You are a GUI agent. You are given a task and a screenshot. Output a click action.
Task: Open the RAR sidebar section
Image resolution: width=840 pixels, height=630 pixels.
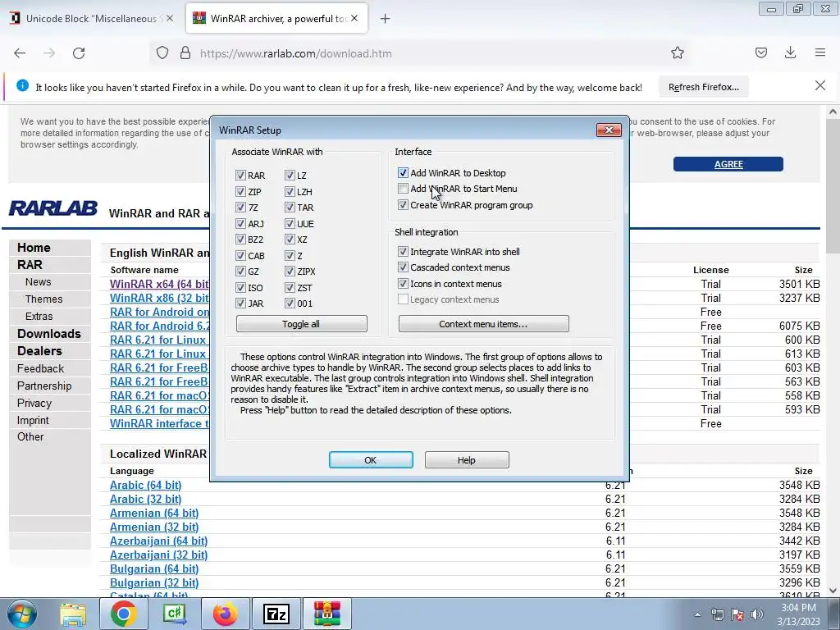30,265
